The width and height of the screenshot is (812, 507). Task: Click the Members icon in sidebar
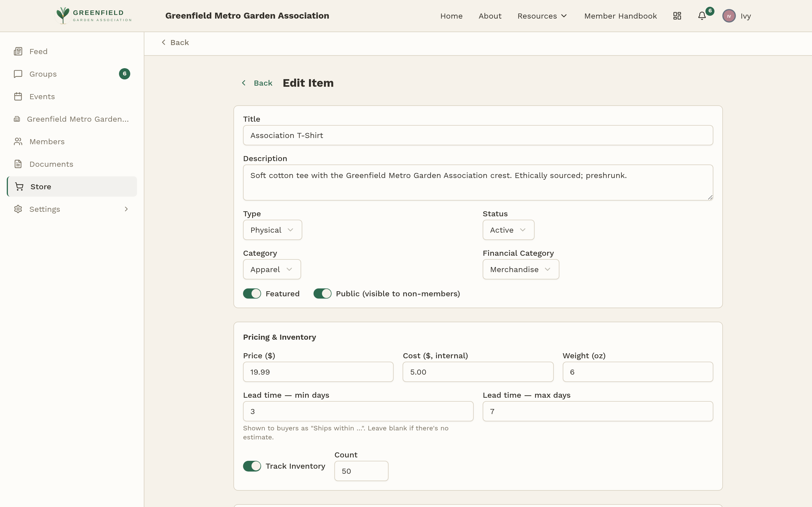[18, 141]
